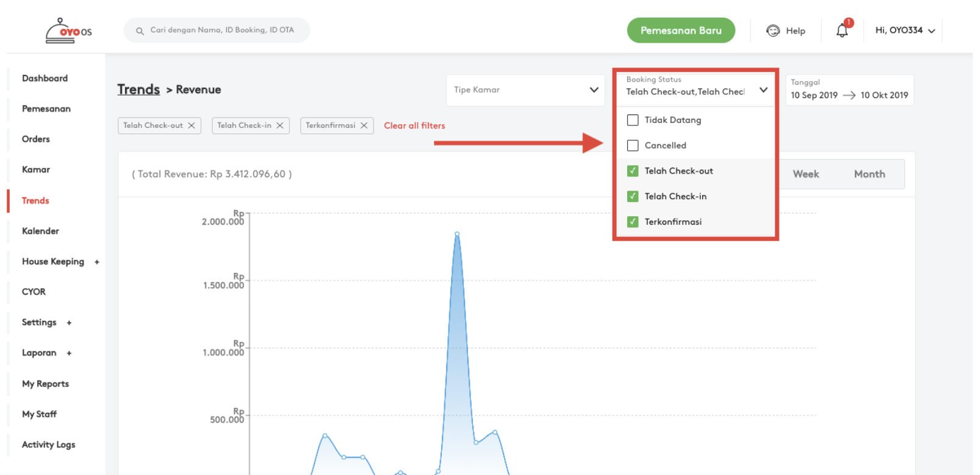This screenshot has height=475, width=980.
Task: Click the Pemesanan Baru button
Action: point(681,30)
